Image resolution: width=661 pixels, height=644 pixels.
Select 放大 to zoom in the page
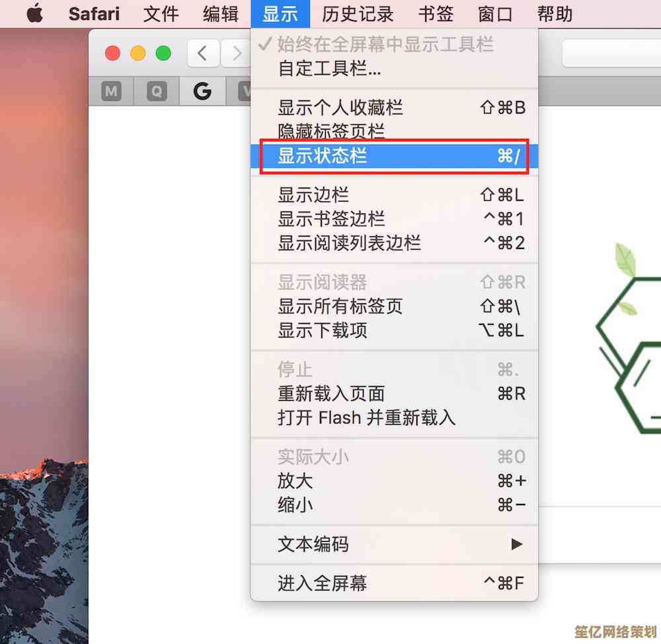tap(394, 481)
